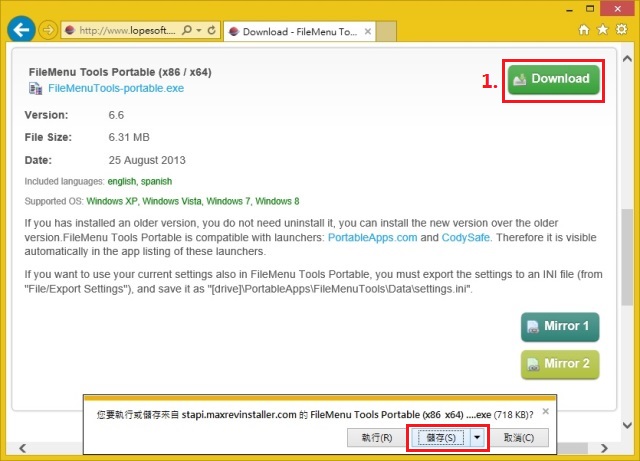Screen dimensions: 640x461
Task: Click the browser Forward arrow button
Action: pyautogui.click(x=48, y=30)
